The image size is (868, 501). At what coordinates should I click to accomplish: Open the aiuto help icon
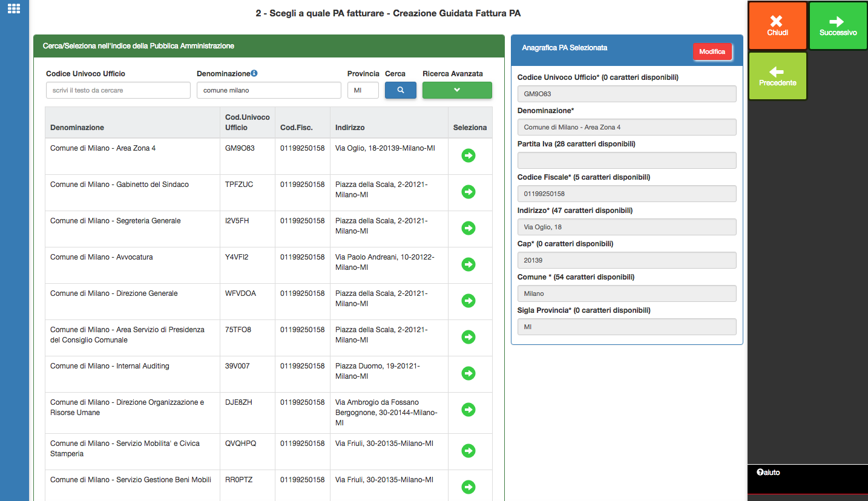coord(759,473)
